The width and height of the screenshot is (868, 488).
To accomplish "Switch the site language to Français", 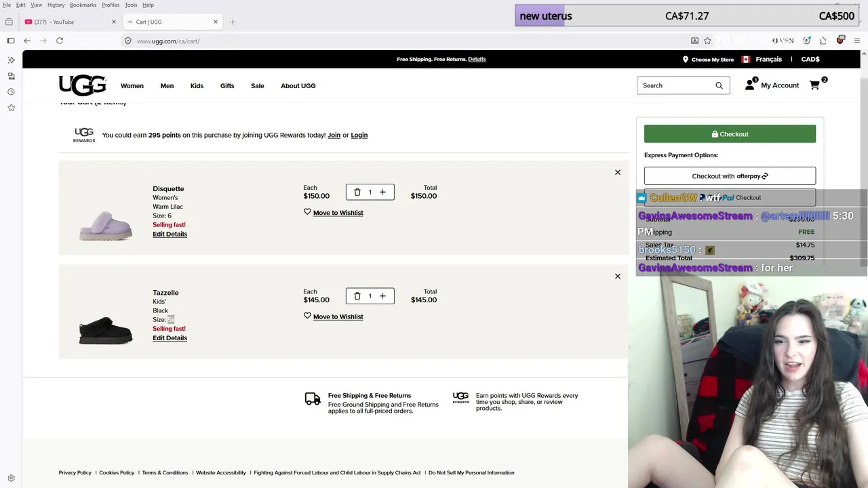I will (x=769, y=59).
